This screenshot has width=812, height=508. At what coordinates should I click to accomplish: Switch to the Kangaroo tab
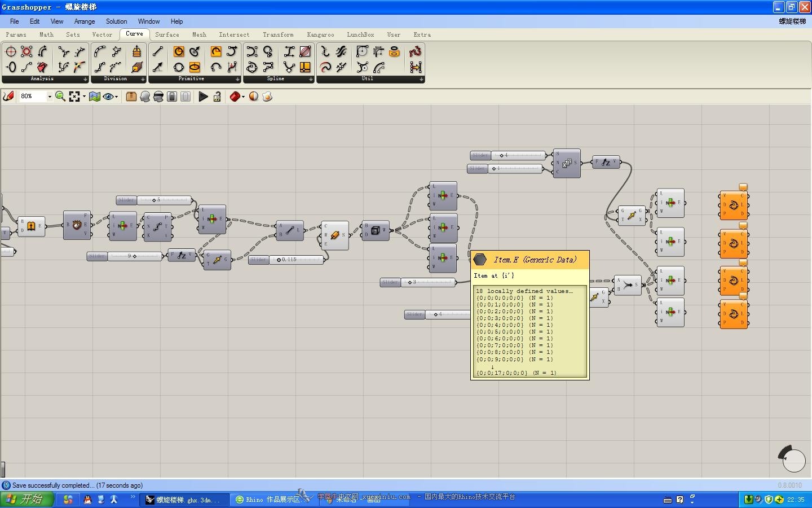click(320, 34)
